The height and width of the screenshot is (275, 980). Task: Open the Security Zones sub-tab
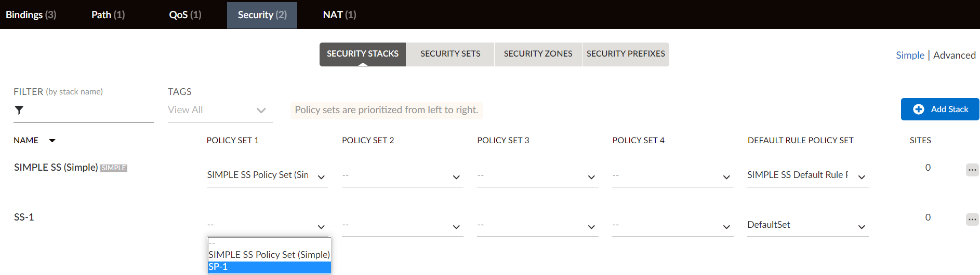click(538, 54)
